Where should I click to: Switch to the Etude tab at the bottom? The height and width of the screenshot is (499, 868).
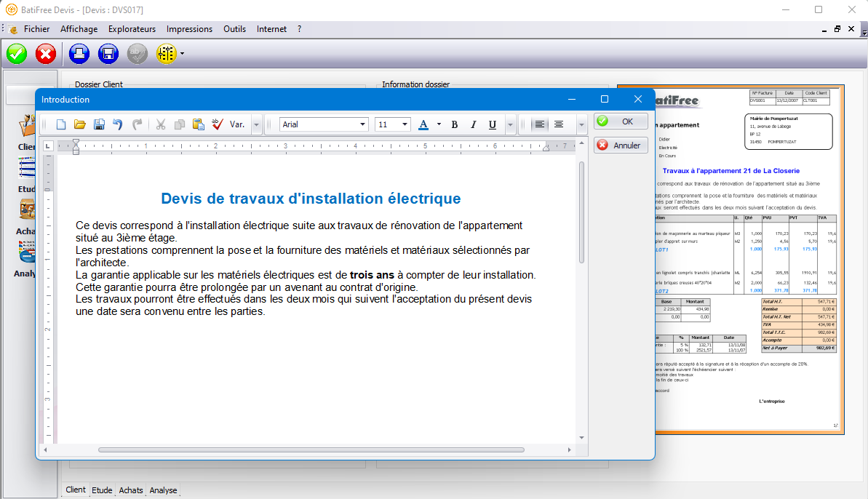pyautogui.click(x=102, y=490)
